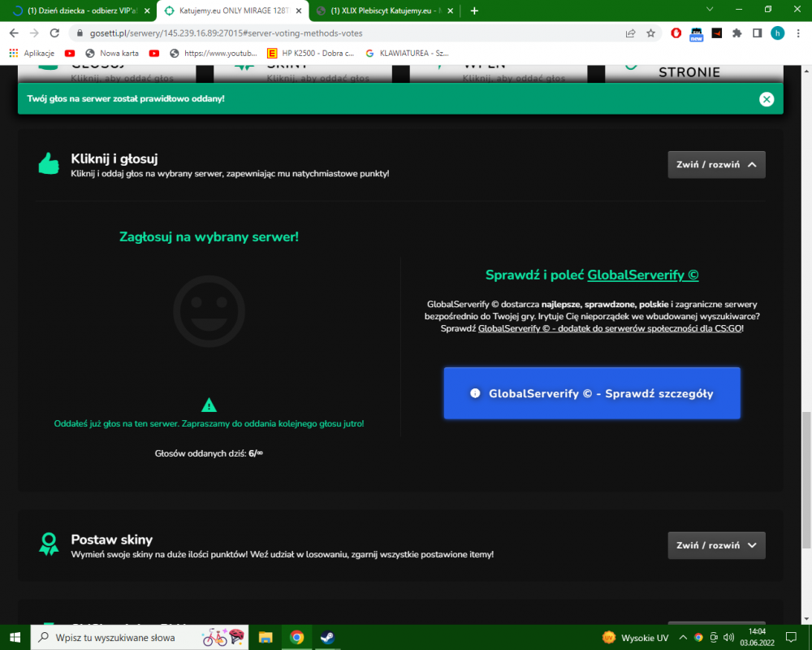Close the Dzień dziecka tab
The image size is (812, 650).
coord(147,11)
